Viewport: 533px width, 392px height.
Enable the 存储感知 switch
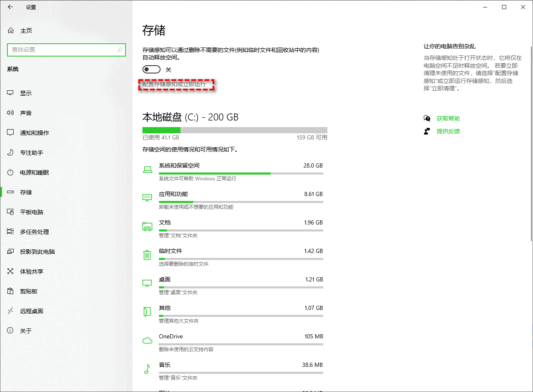[151, 69]
